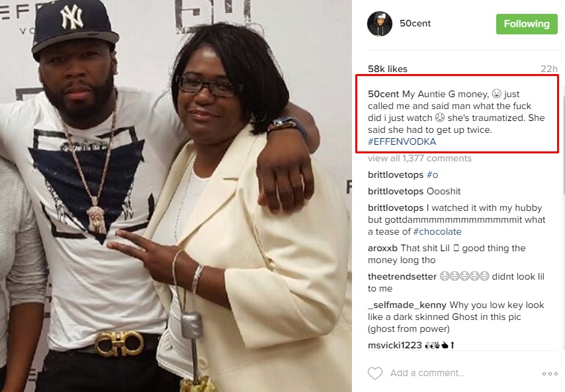Image resolution: width=565 pixels, height=392 pixels.
Task: Open msvicki1223's profile
Action: click(394, 345)
